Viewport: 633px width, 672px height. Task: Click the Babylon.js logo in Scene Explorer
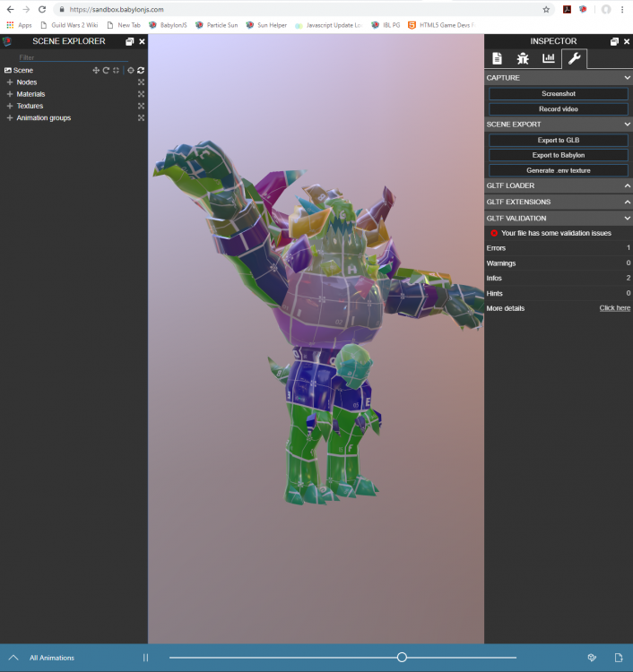point(7,41)
